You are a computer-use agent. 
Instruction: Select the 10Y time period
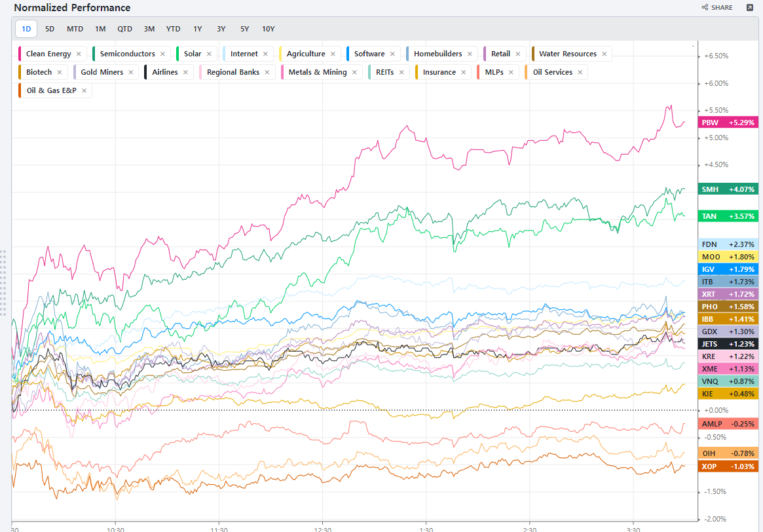(268, 29)
